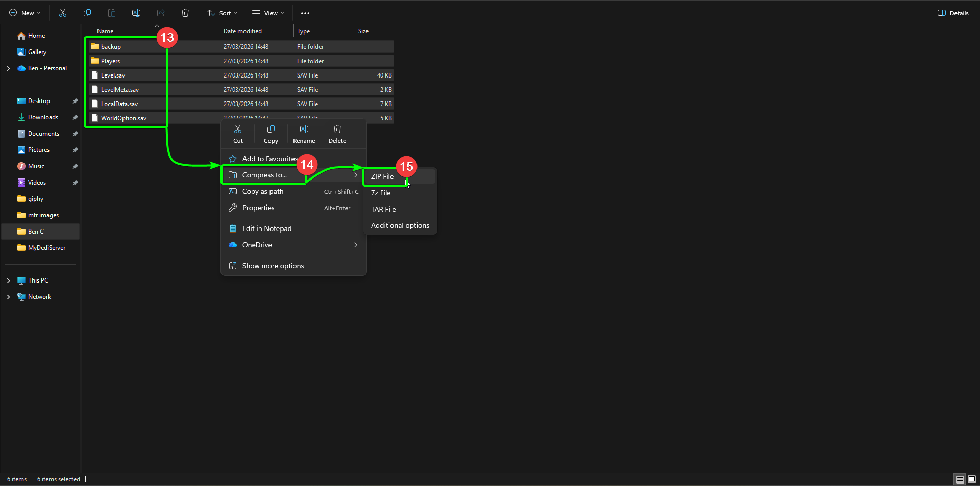Switch to details list view icon
The width and height of the screenshot is (980, 486).
(960, 479)
